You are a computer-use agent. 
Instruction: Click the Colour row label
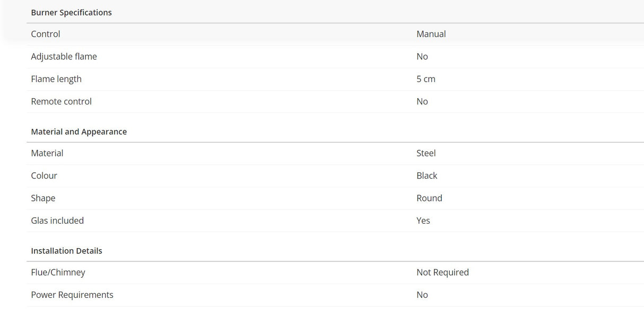tap(44, 175)
